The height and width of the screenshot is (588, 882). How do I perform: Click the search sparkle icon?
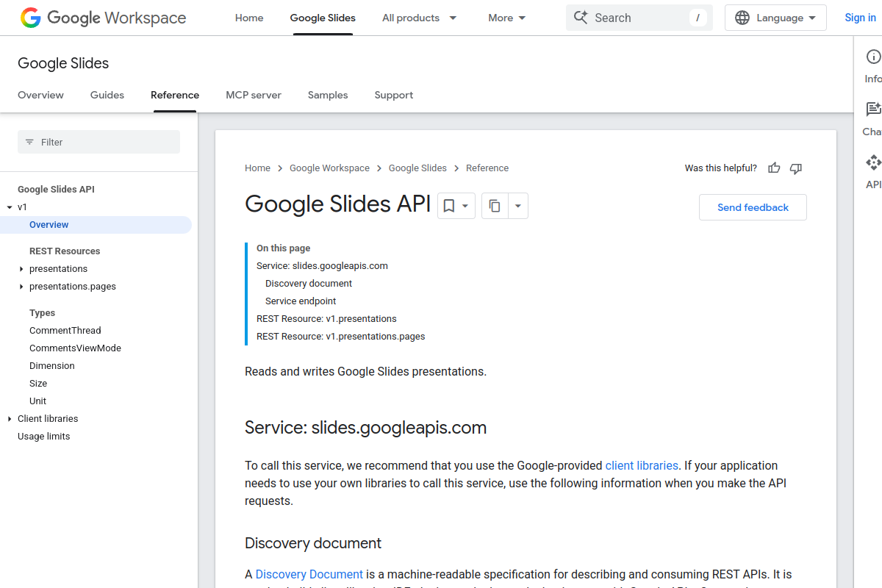point(581,18)
